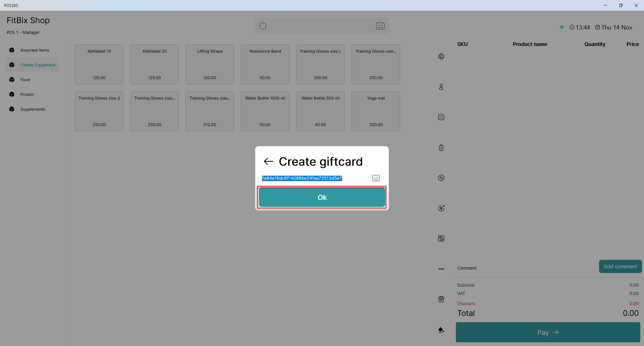Image resolution: width=644 pixels, height=346 pixels.
Task: Click the magnifier search icon
Action: [263, 26]
